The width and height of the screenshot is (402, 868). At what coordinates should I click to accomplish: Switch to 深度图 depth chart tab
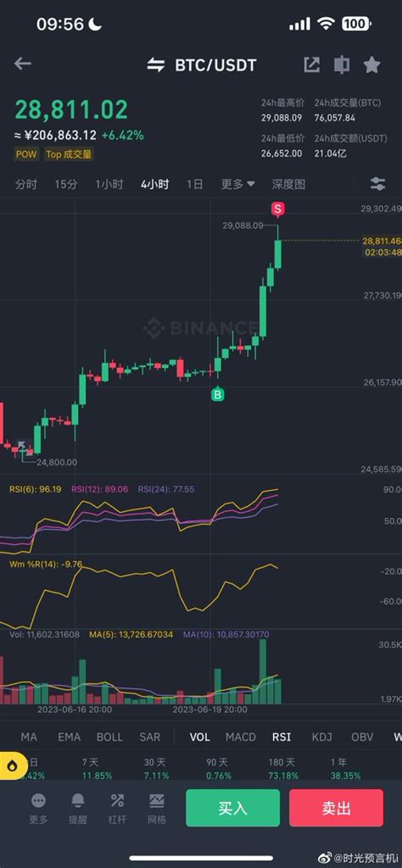[288, 184]
